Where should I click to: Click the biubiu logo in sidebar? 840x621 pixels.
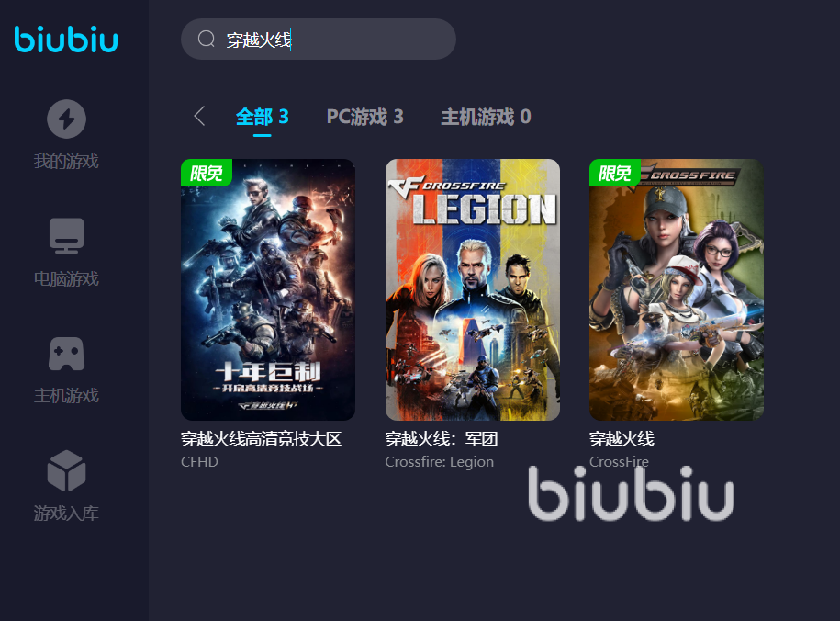66,40
